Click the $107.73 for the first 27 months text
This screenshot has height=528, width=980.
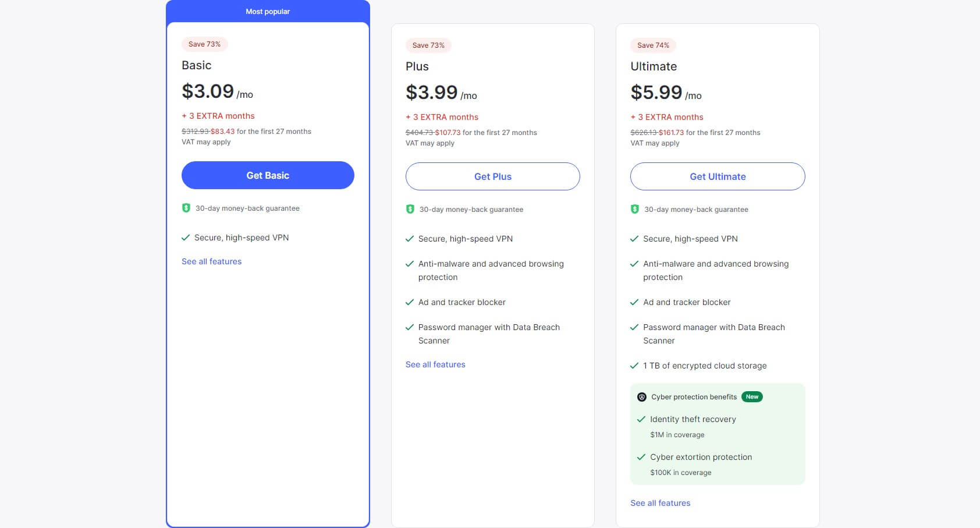[486, 133]
